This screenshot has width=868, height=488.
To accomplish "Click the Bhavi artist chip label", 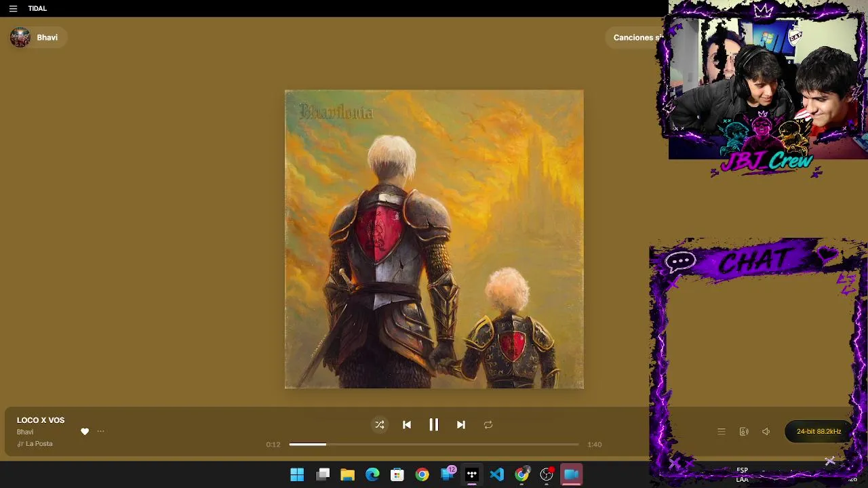I will [47, 38].
